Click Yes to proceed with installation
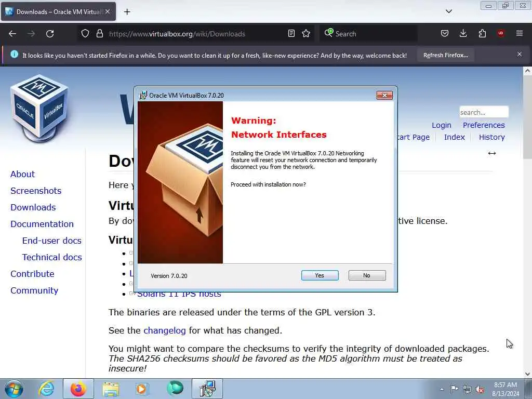This screenshot has height=399, width=532. pyautogui.click(x=320, y=275)
